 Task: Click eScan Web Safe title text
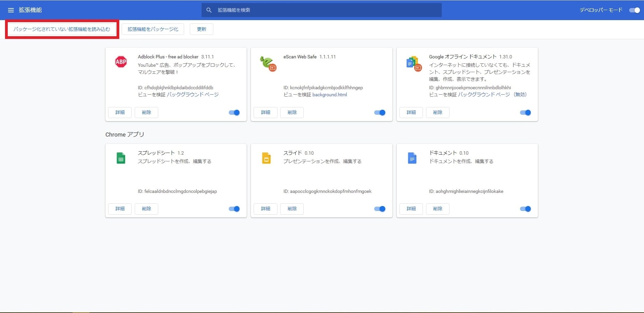pos(300,57)
